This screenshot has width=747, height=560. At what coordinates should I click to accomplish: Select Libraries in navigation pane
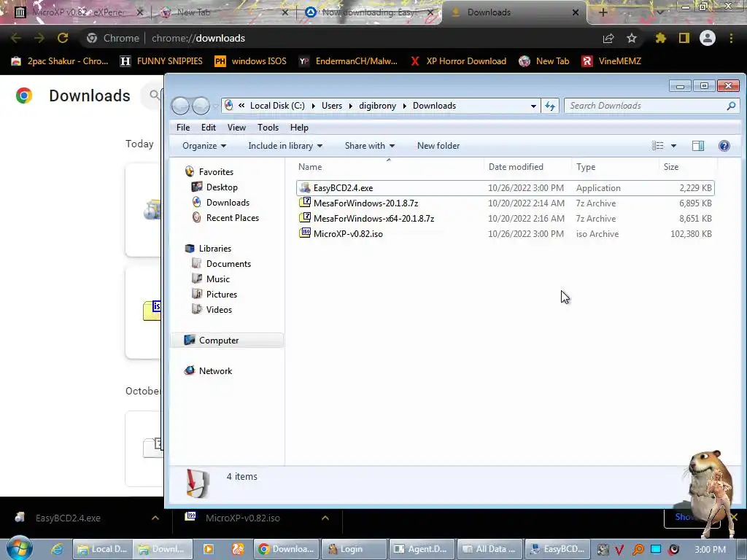click(x=215, y=249)
